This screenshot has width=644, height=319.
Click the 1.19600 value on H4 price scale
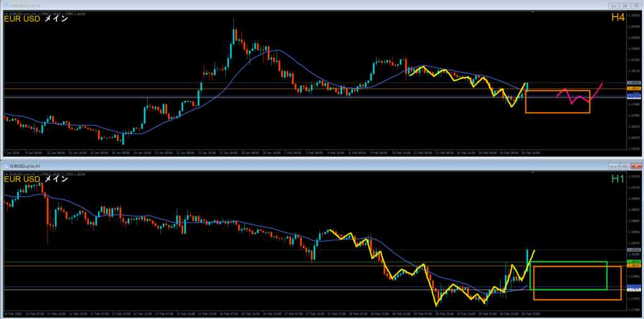click(635, 48)
